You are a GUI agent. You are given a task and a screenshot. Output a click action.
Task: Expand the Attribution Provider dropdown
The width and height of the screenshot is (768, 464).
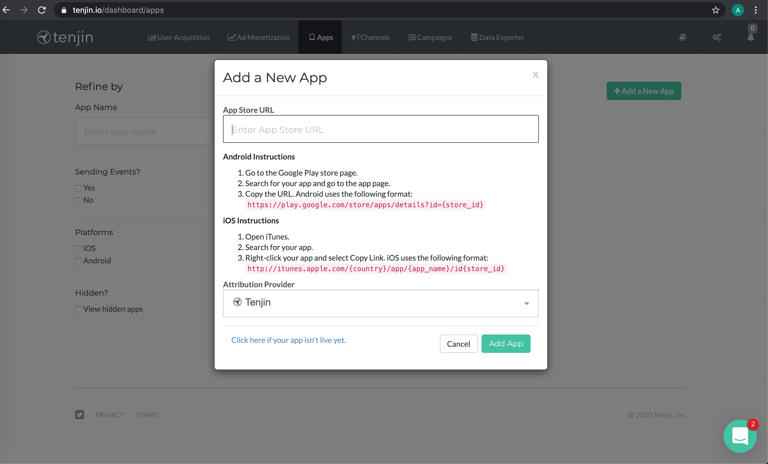(x=381, y=303)
